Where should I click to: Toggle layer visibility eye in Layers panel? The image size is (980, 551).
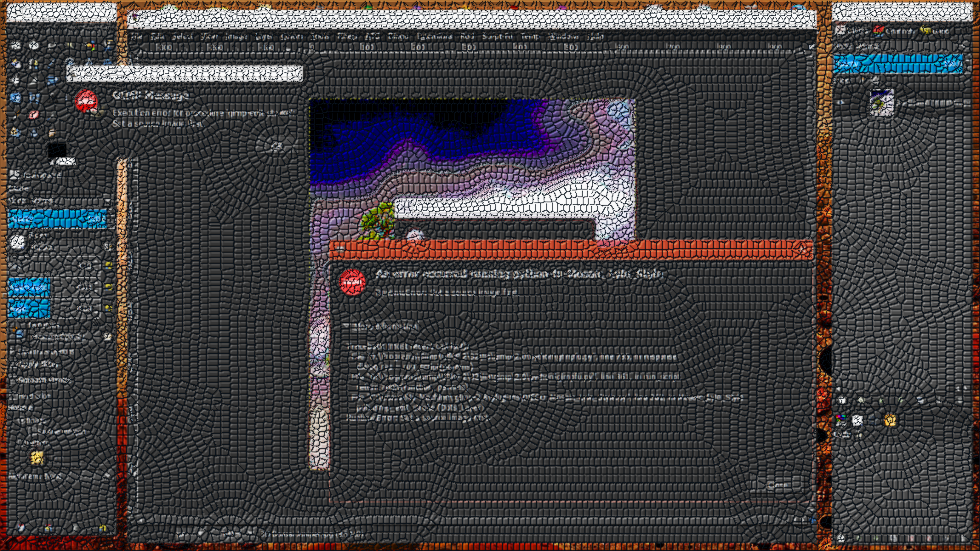tap(840, 102)
